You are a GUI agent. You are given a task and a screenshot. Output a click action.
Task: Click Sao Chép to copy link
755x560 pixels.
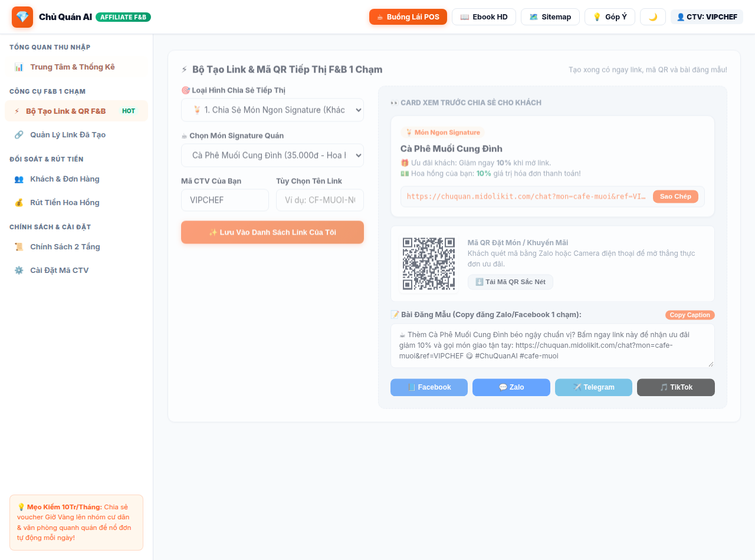pos(675,196)
